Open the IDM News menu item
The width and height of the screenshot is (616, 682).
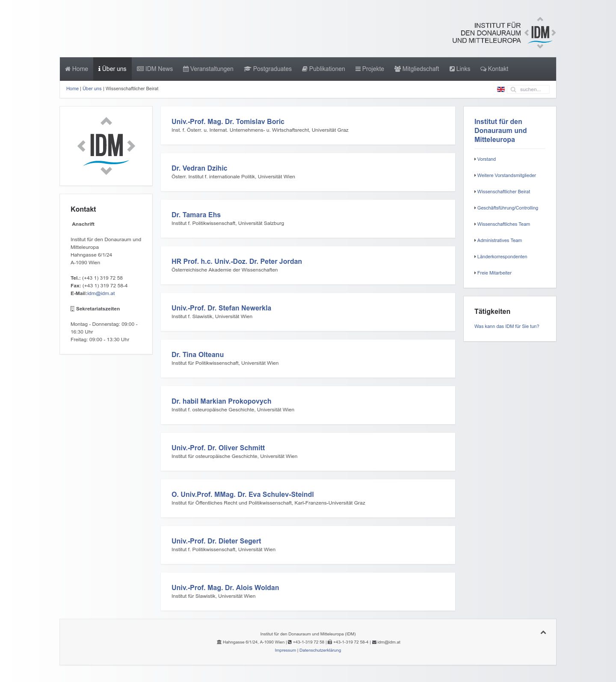coord(155,69)
